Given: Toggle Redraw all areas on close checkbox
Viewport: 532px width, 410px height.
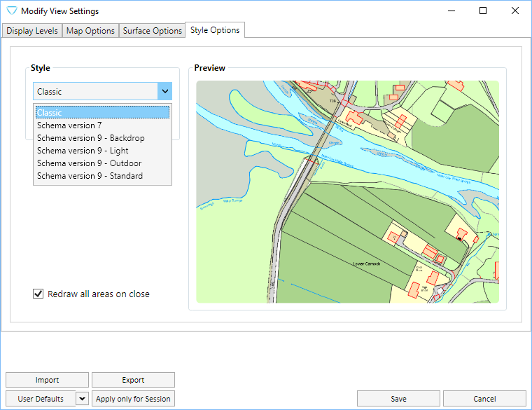Looking at the screenshot, I should coord(38,294).
